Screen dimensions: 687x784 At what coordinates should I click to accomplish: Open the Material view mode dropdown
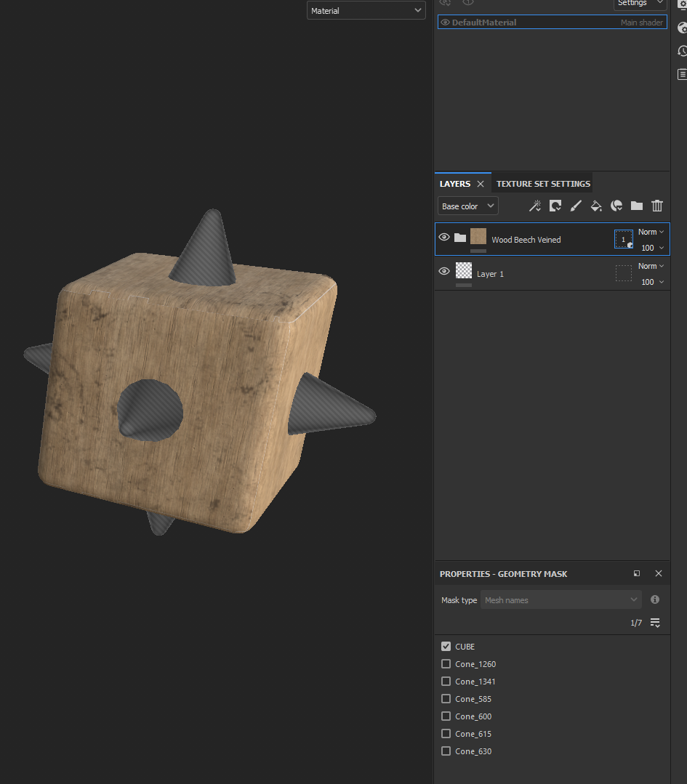(366, 10)
